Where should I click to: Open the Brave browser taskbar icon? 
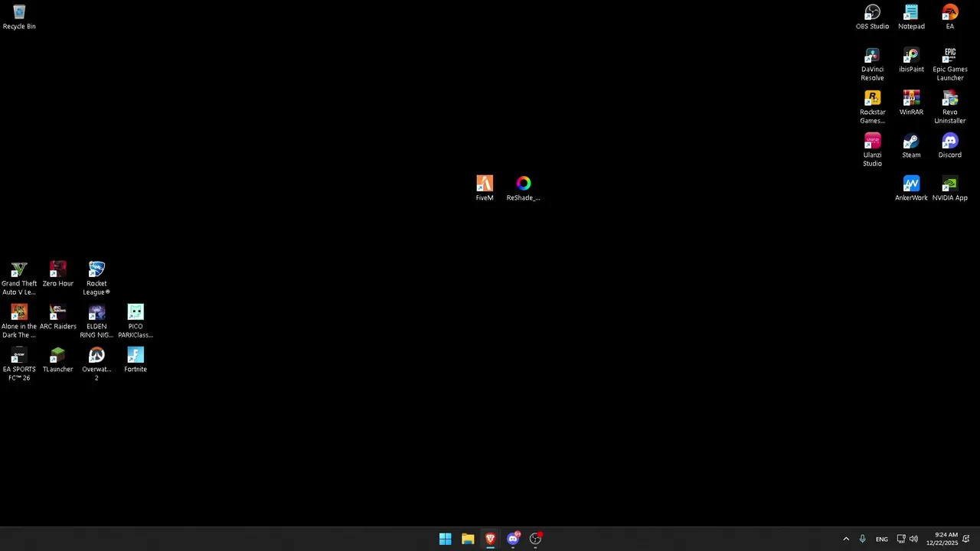[490, 539]
